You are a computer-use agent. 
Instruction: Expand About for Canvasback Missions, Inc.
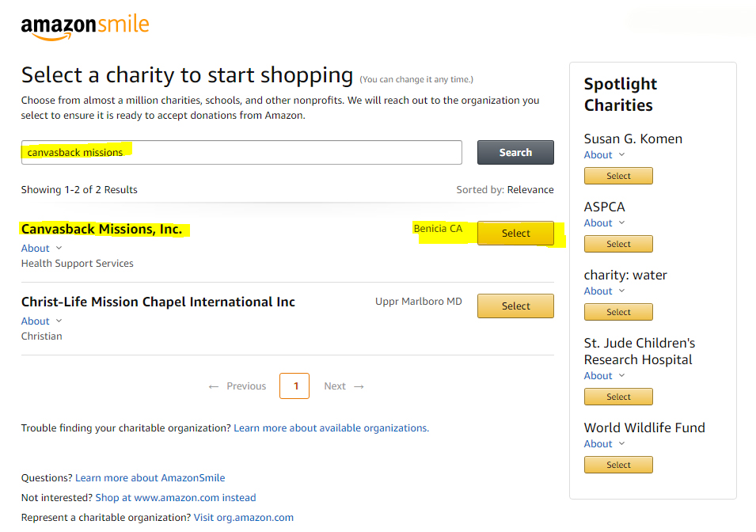coord(41,249)
